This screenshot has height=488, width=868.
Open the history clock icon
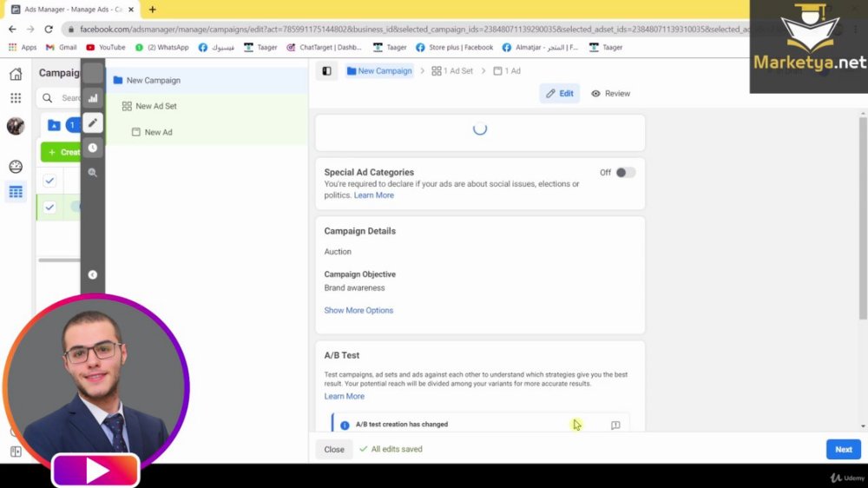(93, 148)
